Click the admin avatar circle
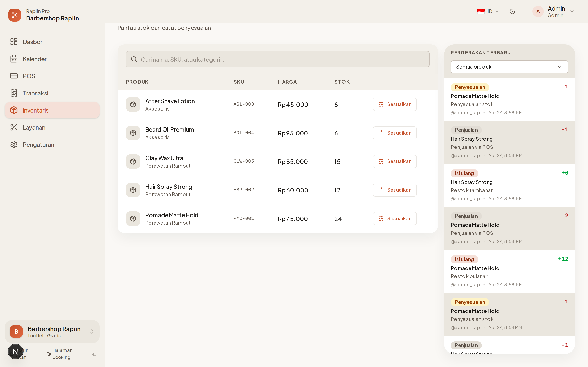588x367 pixels. (x=538, y=11)
